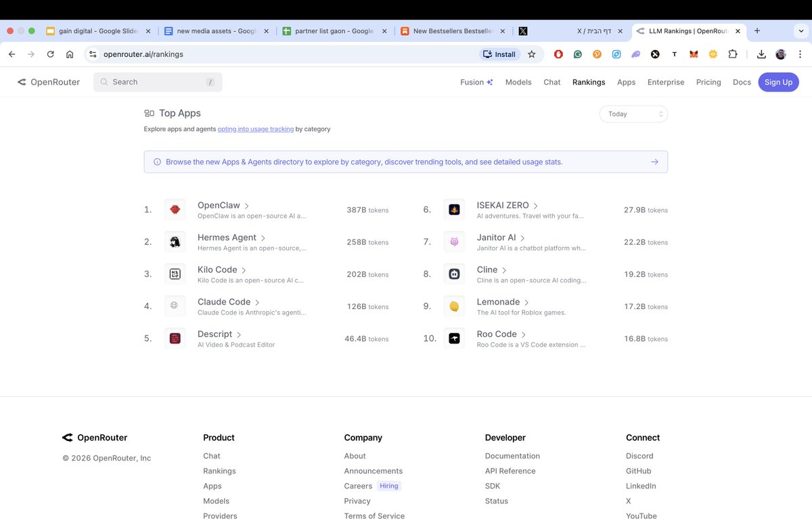Open footer Discord link
This screenshot has width=812, height=527.
(x=639, y=456)
